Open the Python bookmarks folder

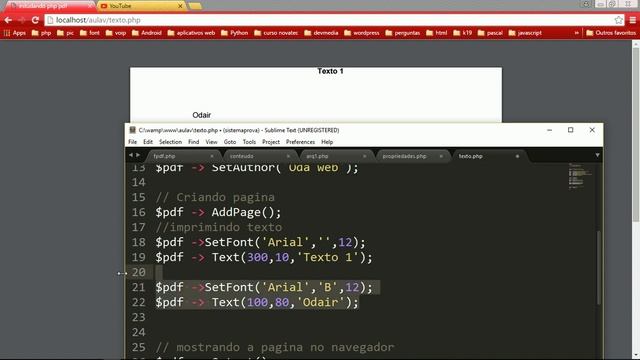click(235, 33)
